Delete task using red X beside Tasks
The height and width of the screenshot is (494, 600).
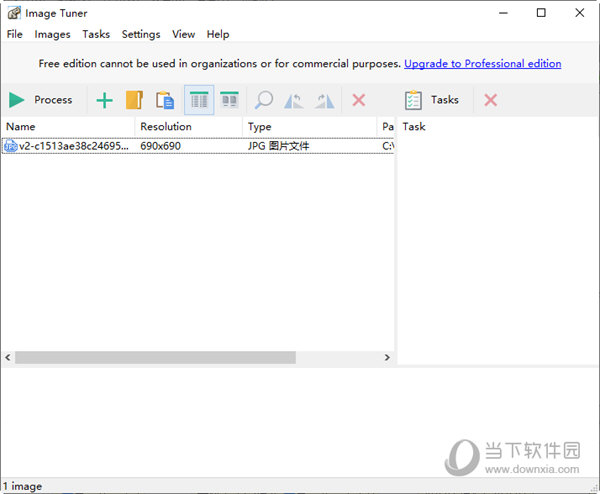pos(490,100)
